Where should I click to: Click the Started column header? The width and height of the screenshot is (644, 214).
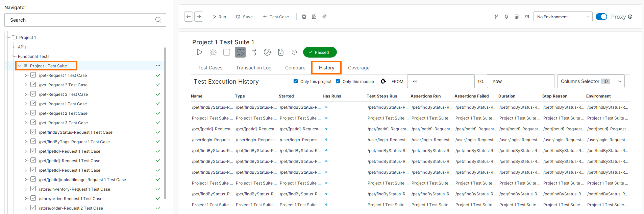tap(286, 96)
